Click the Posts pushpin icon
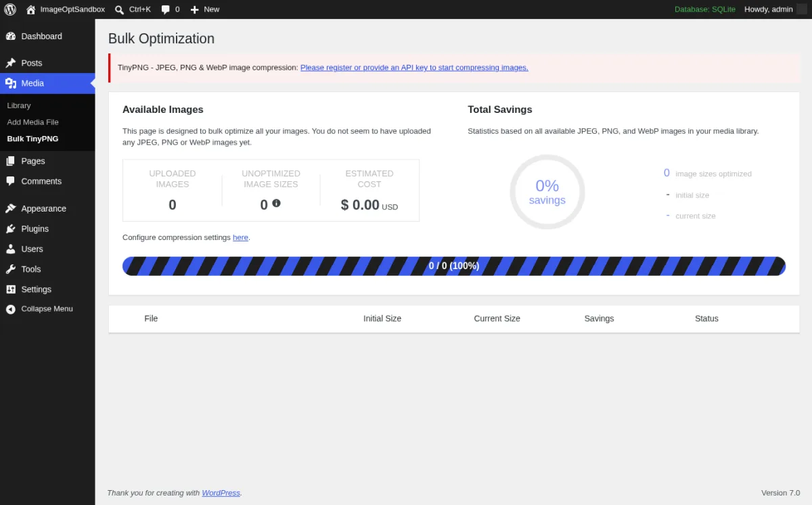The width and height of the screenshot is (812, 505). point(11,63)
